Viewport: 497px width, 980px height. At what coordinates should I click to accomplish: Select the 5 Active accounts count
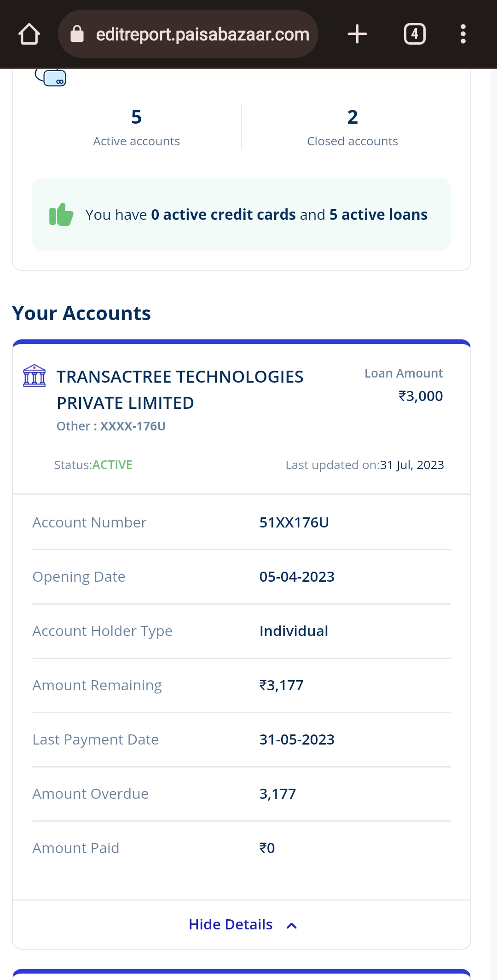point(136,117)
